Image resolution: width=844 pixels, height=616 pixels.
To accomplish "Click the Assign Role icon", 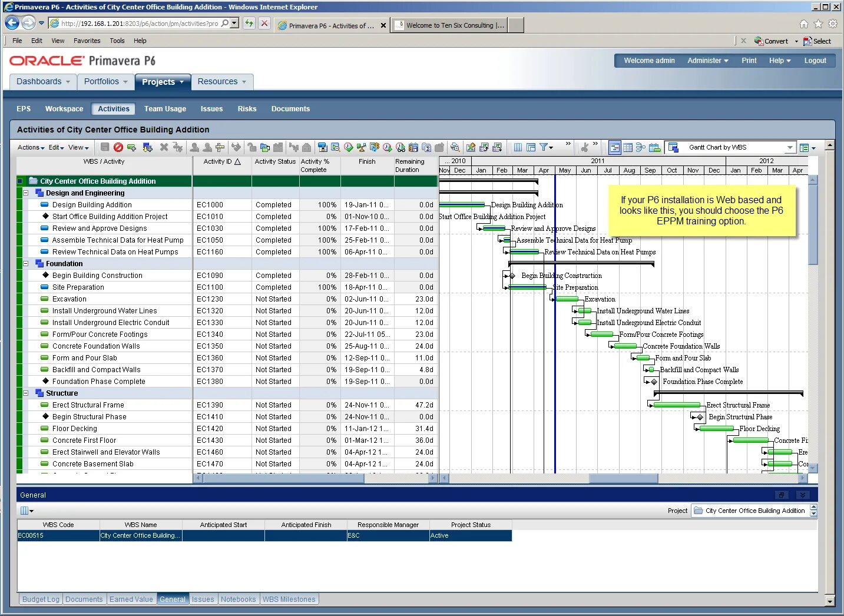I will (x=207, y=147).
